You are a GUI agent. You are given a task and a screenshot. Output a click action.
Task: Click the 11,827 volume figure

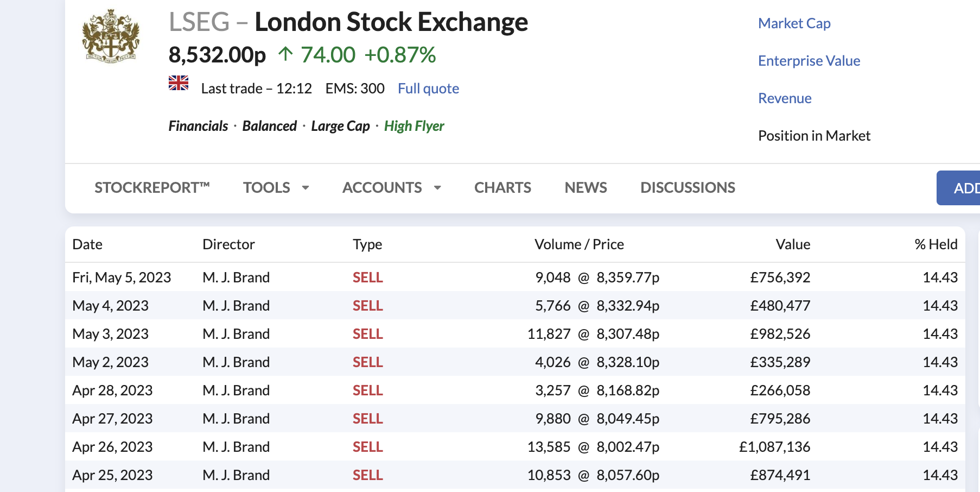click(549, 334)
